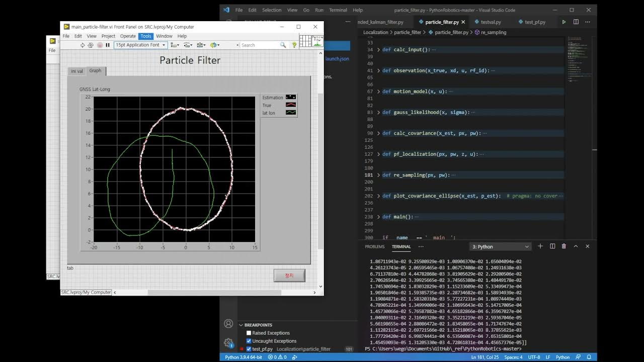
Task: Disable the test_pf.py breakpoint checkbox
Action: point(249,349)
